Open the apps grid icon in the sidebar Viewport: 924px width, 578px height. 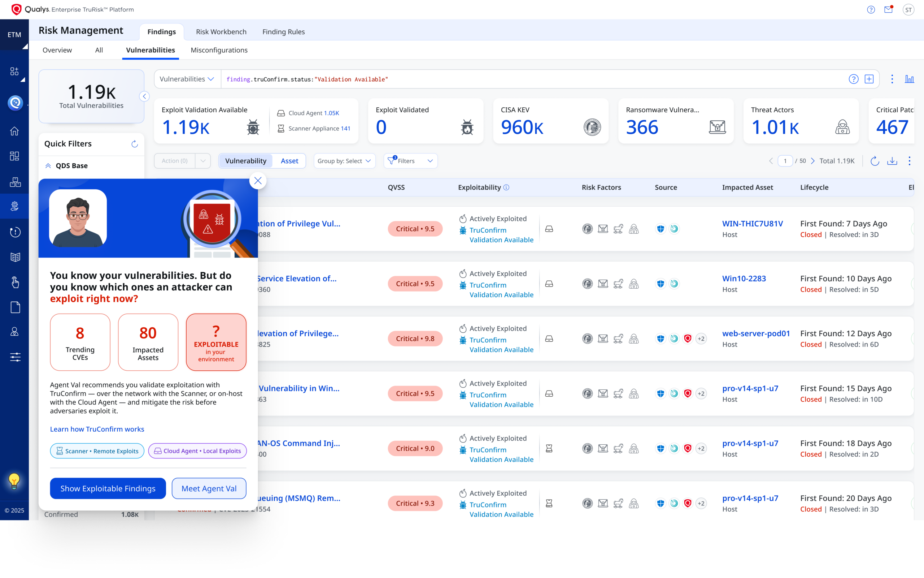point(14,71)
